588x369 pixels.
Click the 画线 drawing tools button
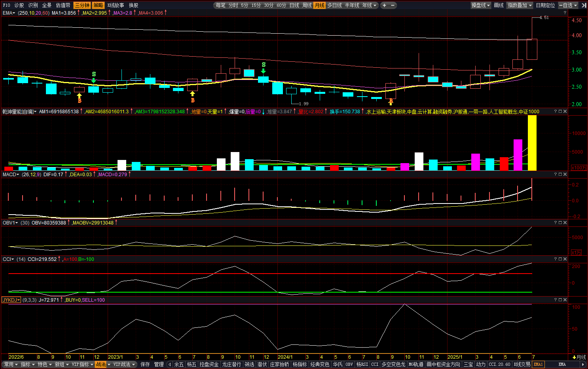coord(499,5)
